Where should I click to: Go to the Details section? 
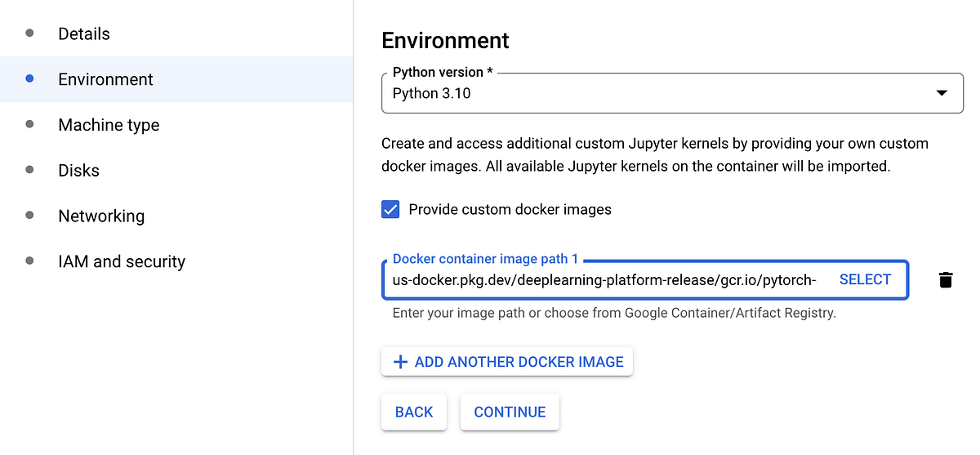pos(84,33)
